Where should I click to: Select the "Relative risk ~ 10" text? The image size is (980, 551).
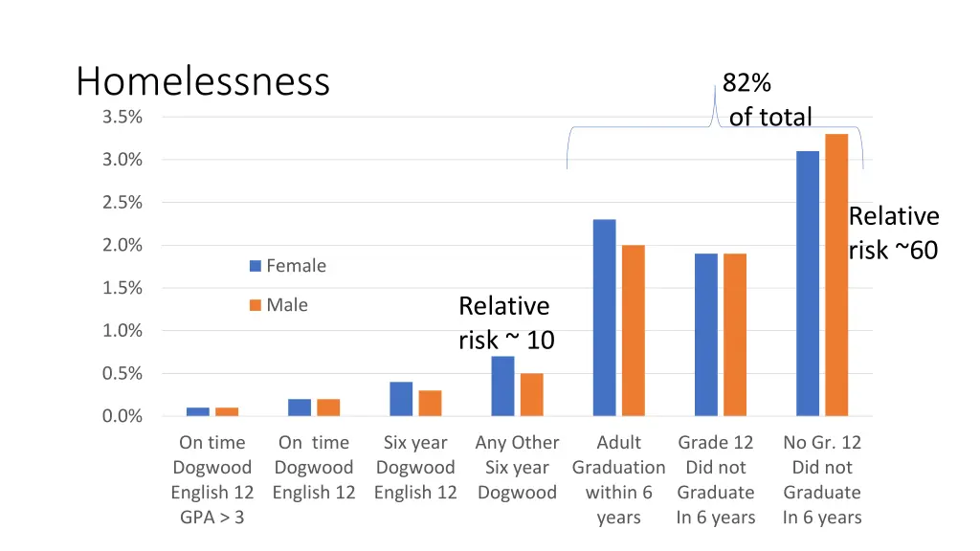pyautogui.click(x=505, y=323)
